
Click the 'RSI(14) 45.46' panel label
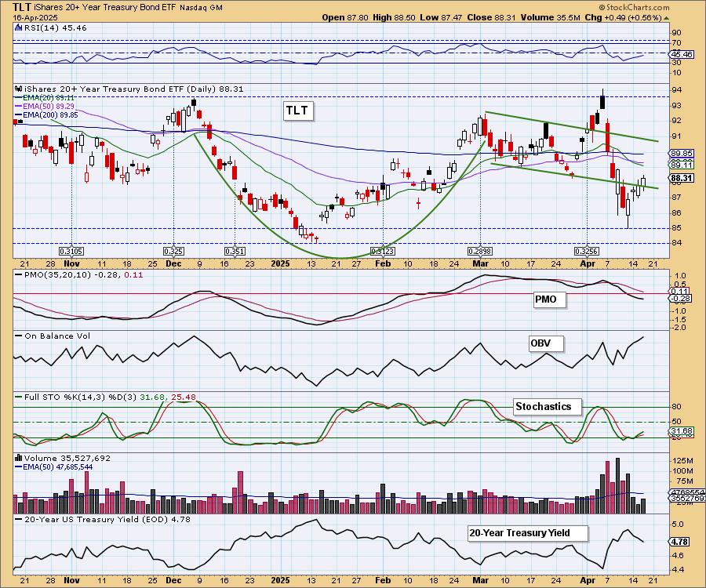pyautogui.click(x=55, y=28)
